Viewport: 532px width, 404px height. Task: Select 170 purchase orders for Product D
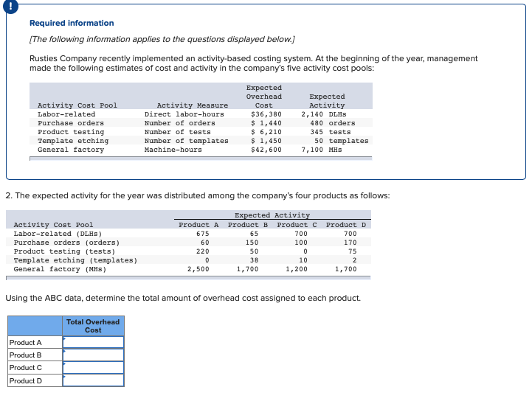(350, 243)
